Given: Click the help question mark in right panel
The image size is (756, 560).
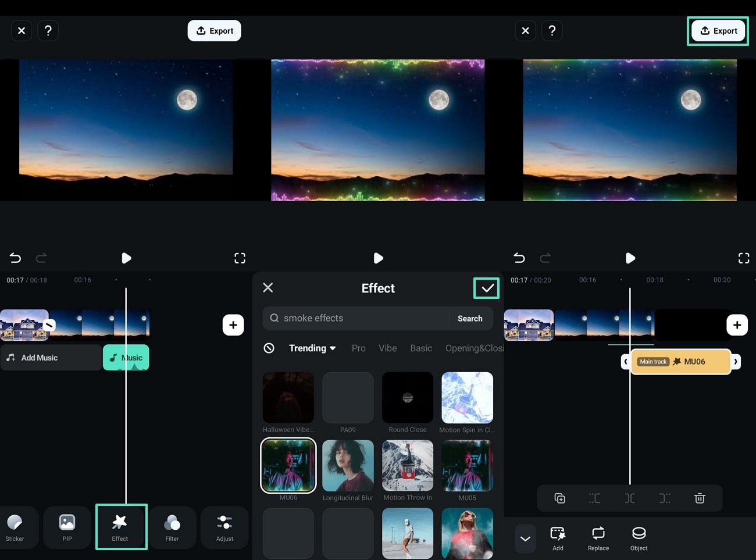Looking at the screenshot, I should click(x=552, y=30).
